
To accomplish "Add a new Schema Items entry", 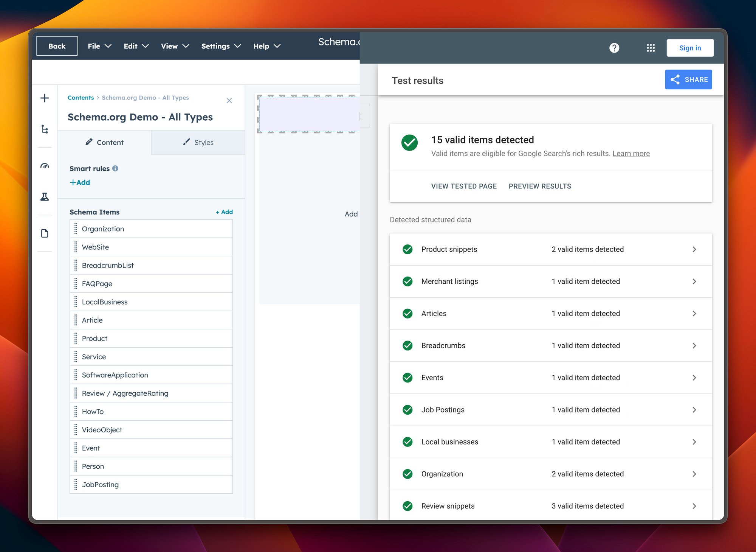I will tap(224, 212).
